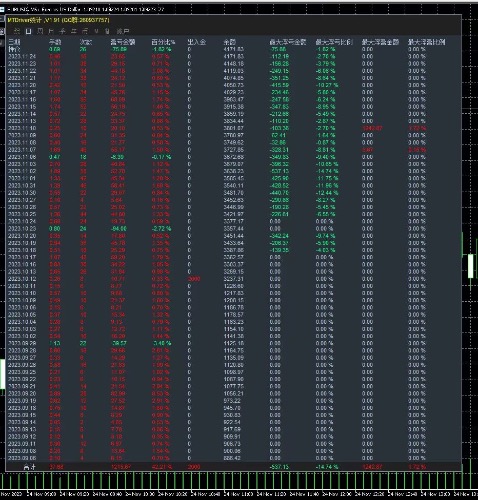Click the white candlestick in the chart

pos(471,266)
